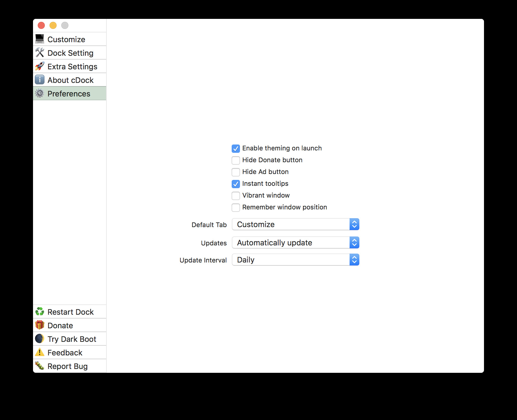Switch to the Preferences tab

69,93
